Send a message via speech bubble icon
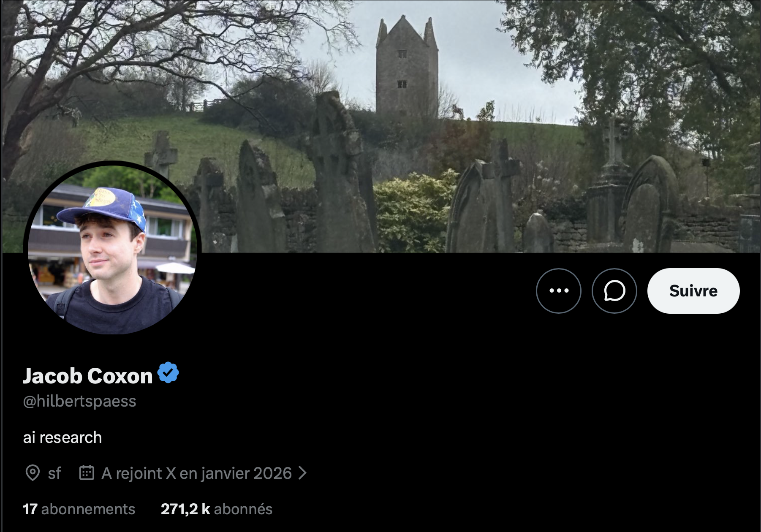Image resolution: width=761 pixels, height=532 pixels. pyautogui.click(x=614, y=290)
